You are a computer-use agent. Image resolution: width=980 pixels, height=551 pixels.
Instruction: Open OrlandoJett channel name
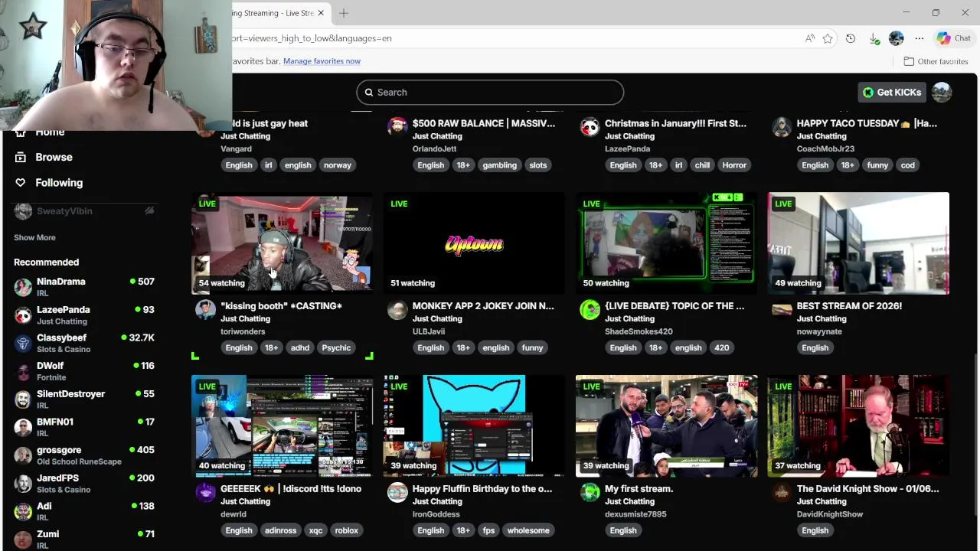[434, 148]
